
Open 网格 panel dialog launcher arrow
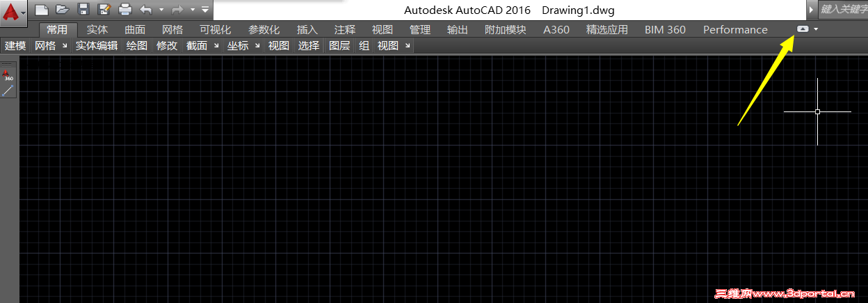[65, 46]
